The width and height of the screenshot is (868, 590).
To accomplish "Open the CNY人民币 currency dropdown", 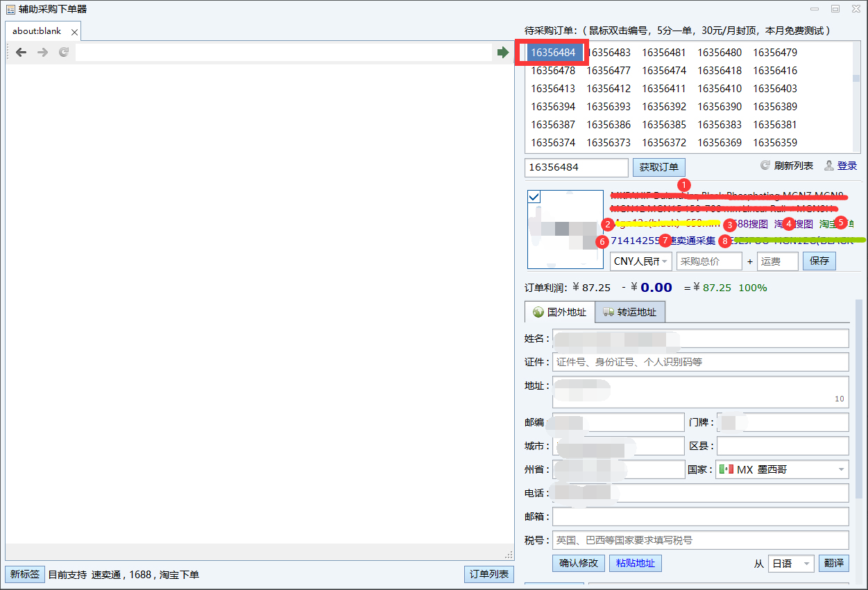I will click(641, 261).
